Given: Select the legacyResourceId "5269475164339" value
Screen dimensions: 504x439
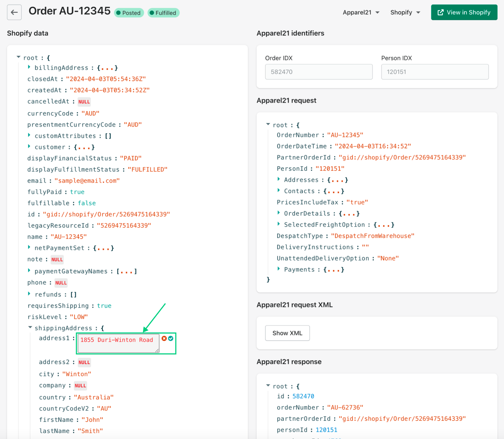Looking at the screenshot, I should click(124, 226).
